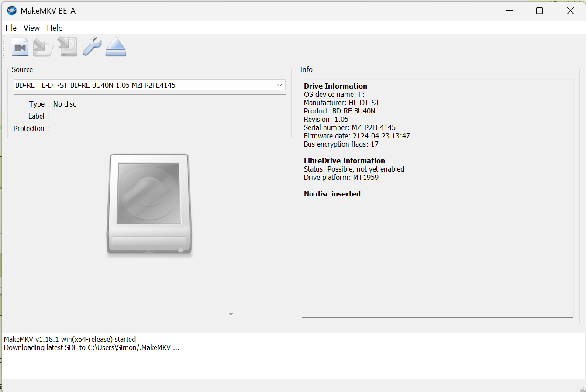Click the 'Downloading latest SDF' log line
This screenshot has width=586, height=392.
click(x=92, y=348)
